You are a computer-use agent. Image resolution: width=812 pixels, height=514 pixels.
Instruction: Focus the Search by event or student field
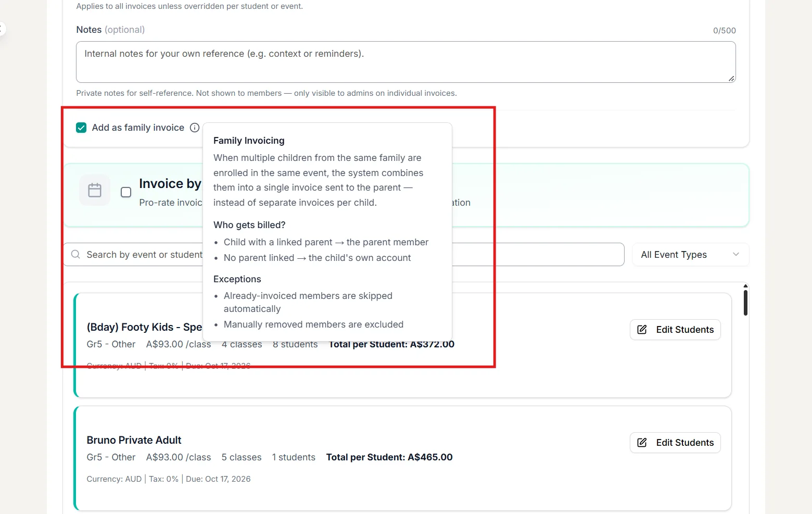click(x=344, y=255)
